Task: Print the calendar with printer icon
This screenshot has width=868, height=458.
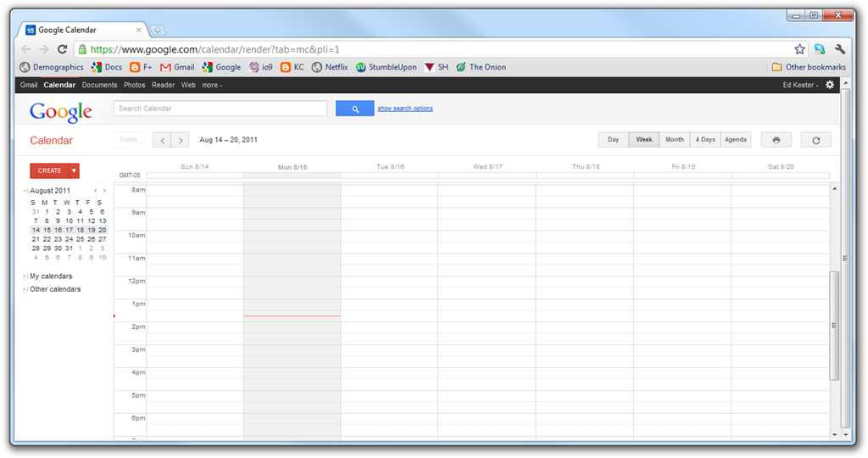Action: coord(776,140)
